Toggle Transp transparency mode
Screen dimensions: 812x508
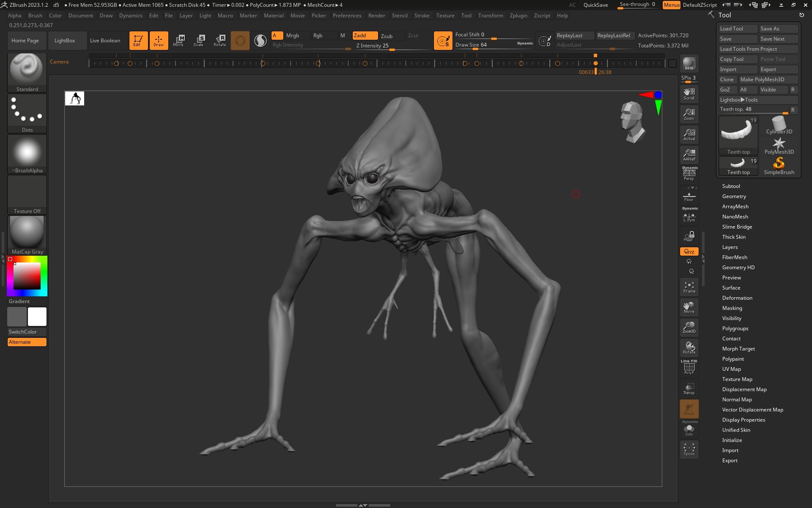(689, 389)
